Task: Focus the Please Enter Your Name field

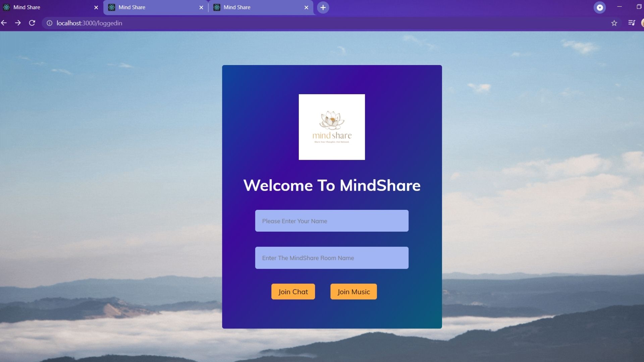Action: point(331,221)
